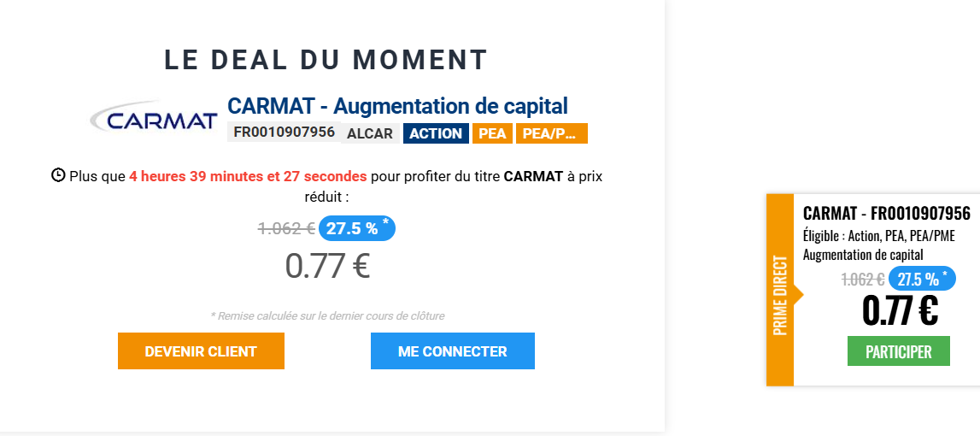The width and height of the screenshot is (980, 436).
Task: Click the clock icon beside the countdown
Action: [58, 176]
